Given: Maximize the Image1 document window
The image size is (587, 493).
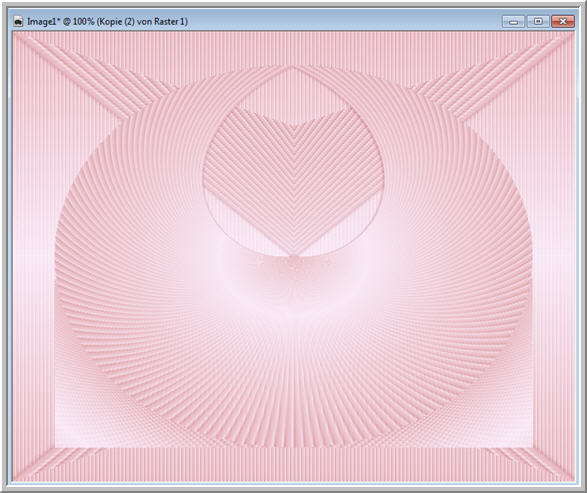Looking at the screenshot, I should pyautogui.click(x=538, y=21).
